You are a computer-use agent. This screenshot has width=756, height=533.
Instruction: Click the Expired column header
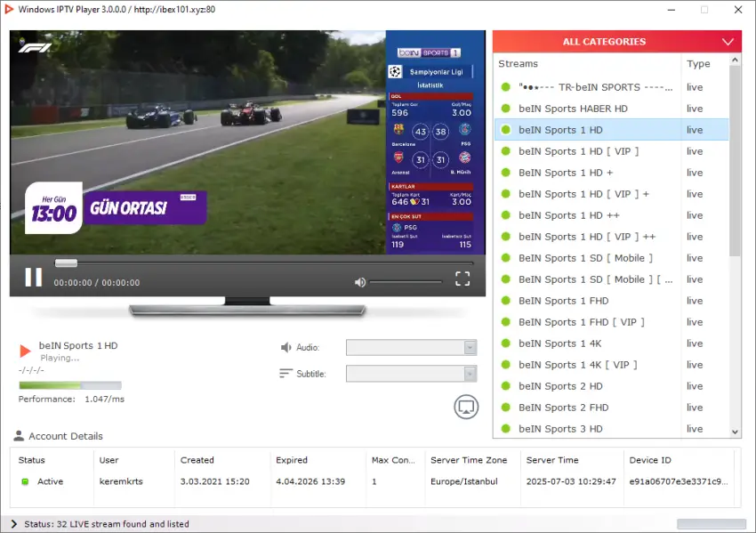pyautogui.click(x=292, y=460)
